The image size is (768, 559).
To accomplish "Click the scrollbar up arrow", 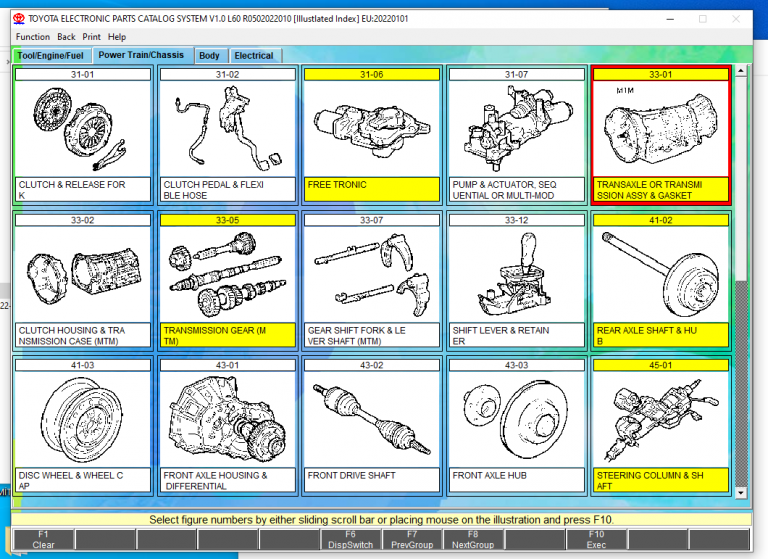I will 741,71.
